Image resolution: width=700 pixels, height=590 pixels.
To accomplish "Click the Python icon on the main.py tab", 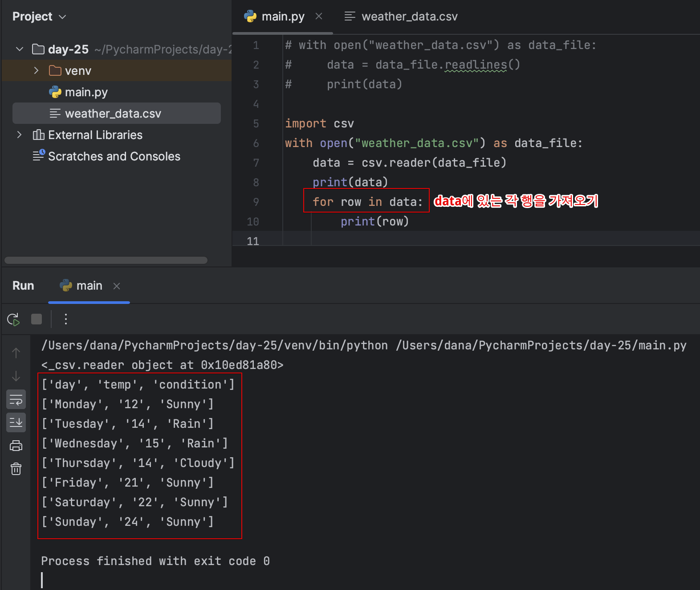I will coord(250,16).
